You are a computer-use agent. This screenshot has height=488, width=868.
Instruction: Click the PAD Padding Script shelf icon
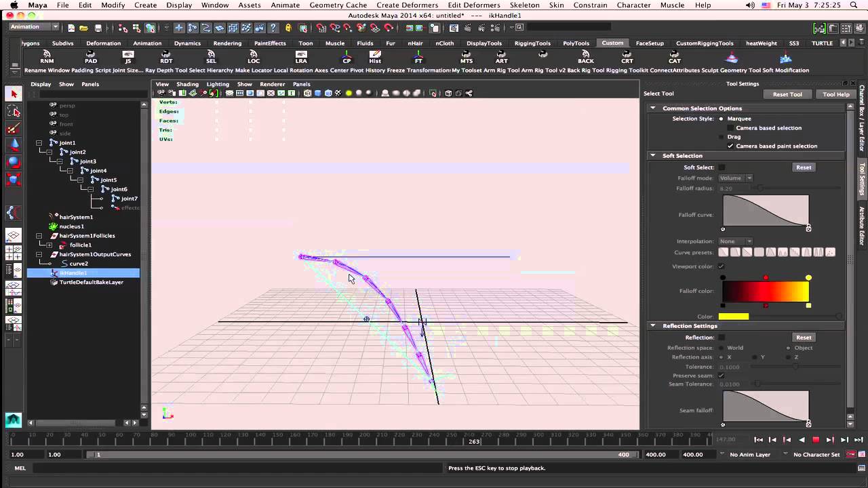pyautogui.click(x=91, y=57)
